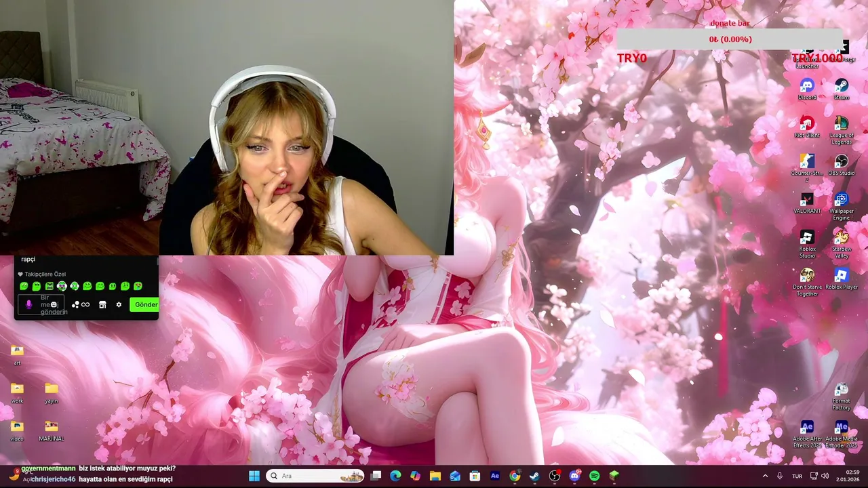Screen dimensions: 868x488
Task: Switch to Google Chrome on taskbar
Action: tap(515, 476)
